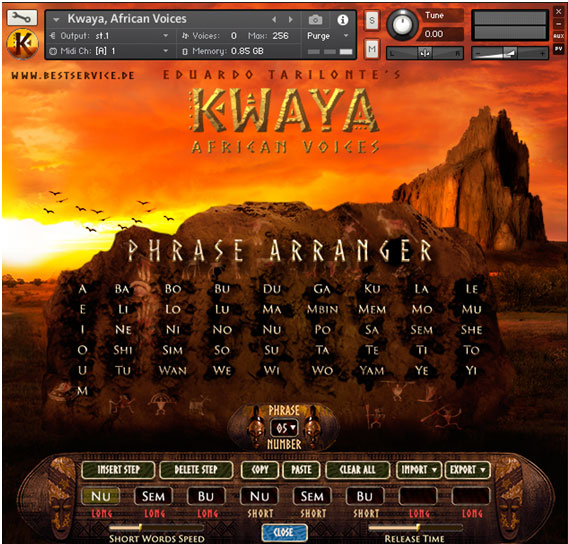Toggle length SHORT under second NU step
The height and width of the screenshot is (544, 568).
click(x=260, y=513)
